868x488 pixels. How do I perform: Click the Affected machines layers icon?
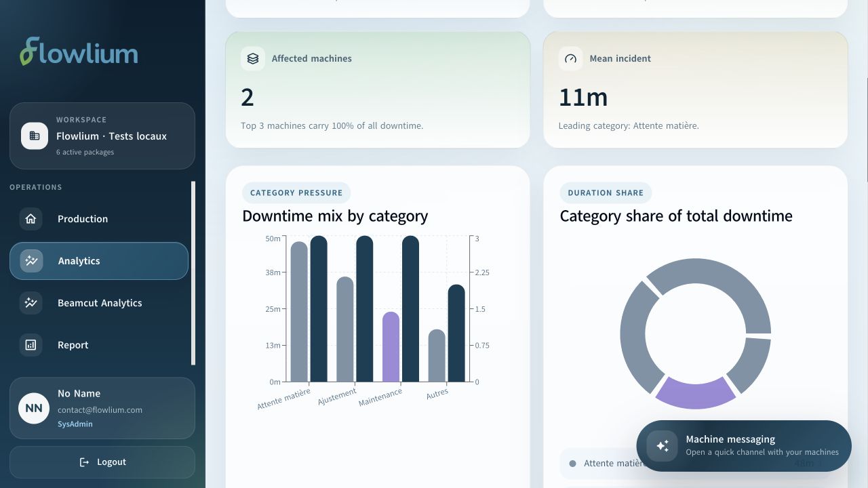(253, 58)
